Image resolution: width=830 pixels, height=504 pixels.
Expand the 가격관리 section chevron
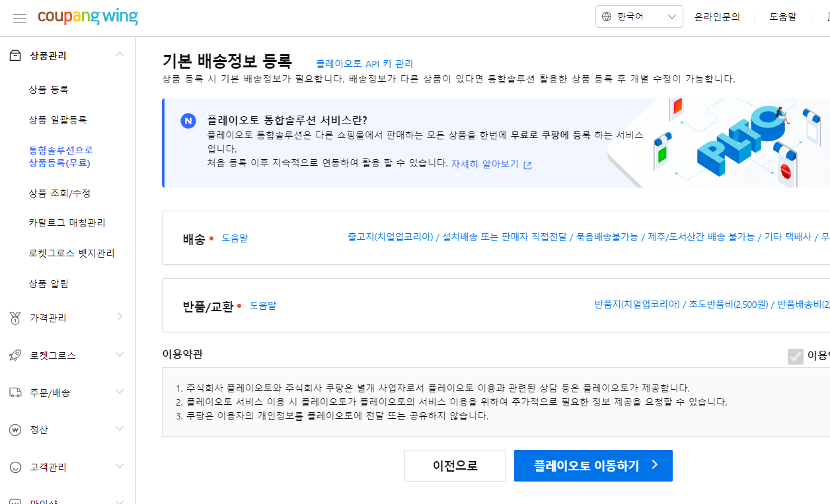[120, 317]
